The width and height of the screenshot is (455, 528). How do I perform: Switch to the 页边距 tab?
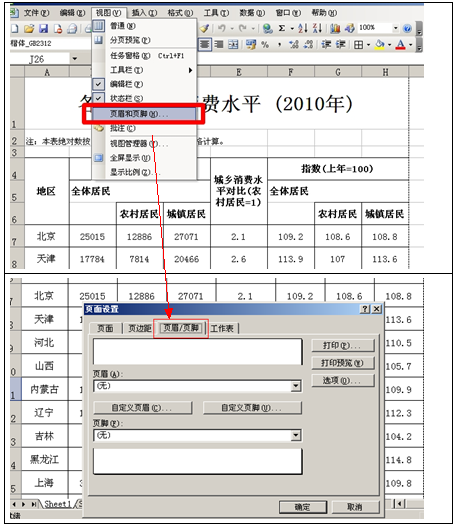(x=140, y=328)
